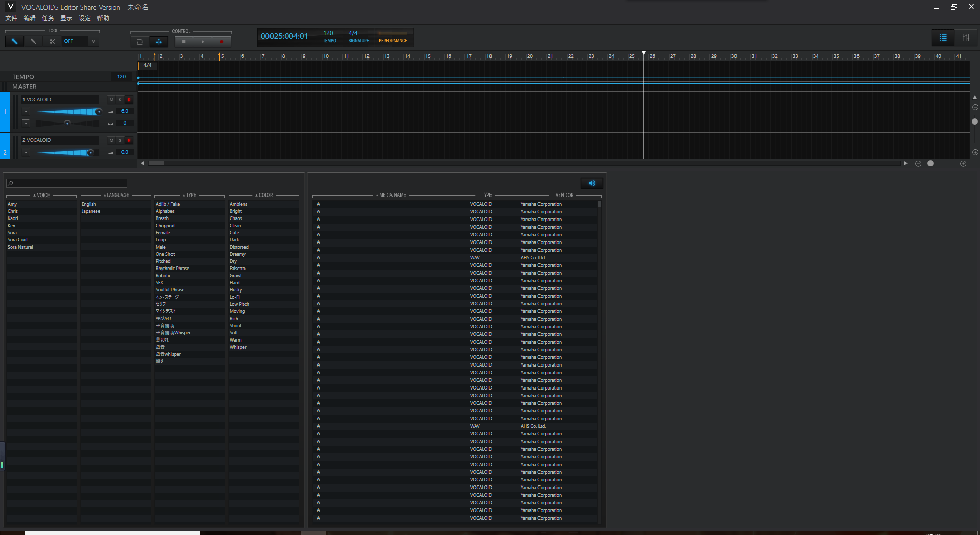Image resolution: width=980 pixels, height=535 pixels.
Task: Click the red record button
Action: click(222, 42)
